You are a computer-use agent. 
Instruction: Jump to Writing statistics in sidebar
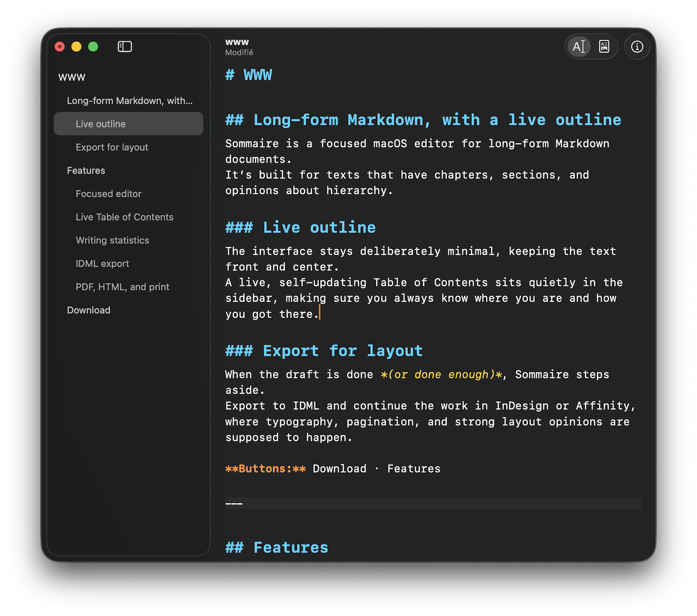[x=112, y=241]
